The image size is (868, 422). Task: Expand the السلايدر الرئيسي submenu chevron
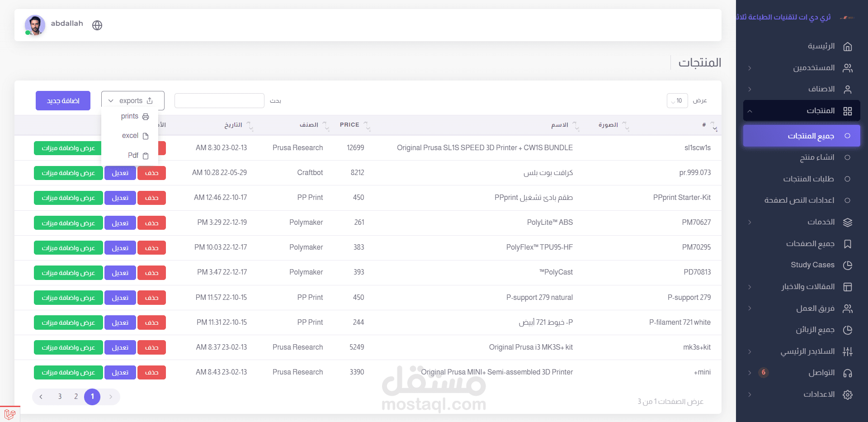point(750,351)
